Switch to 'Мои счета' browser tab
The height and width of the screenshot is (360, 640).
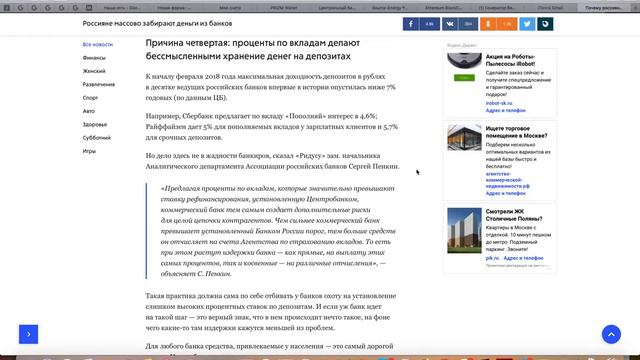230,8
